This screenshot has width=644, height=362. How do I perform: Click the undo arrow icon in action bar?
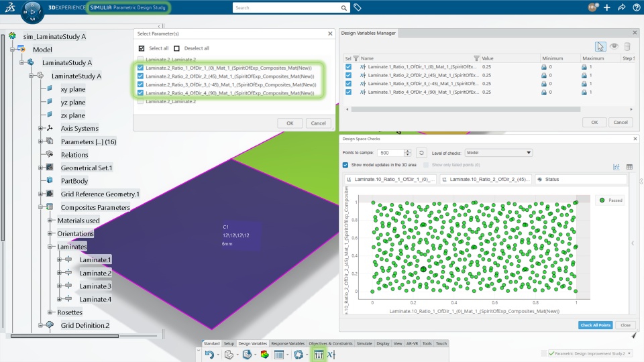209,355
